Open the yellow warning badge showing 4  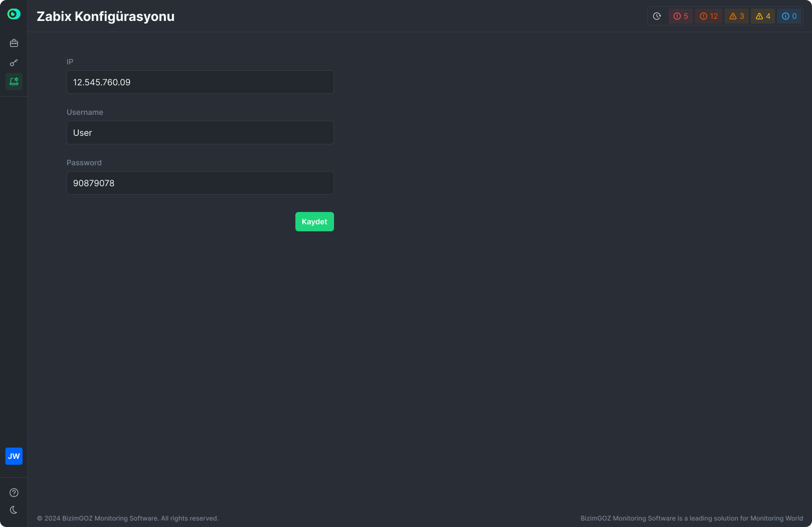pos(763,16)
